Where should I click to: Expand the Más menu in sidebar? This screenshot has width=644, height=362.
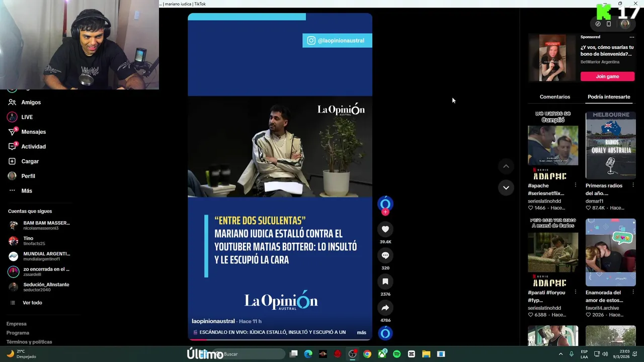20,191
